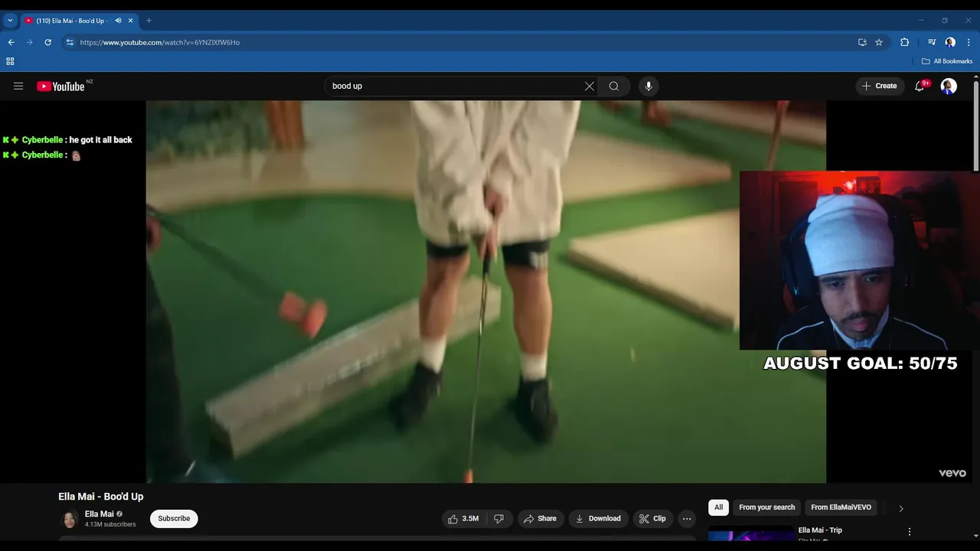Download the video
The height and width of the screenshot is (551, 980).
pyautogui.click(x=598, y=519)
